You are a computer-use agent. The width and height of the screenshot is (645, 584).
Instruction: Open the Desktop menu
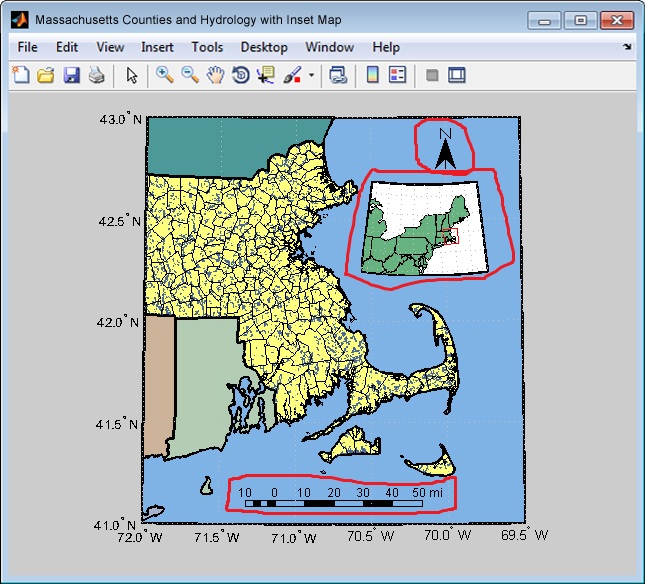(x=264, y=47)
